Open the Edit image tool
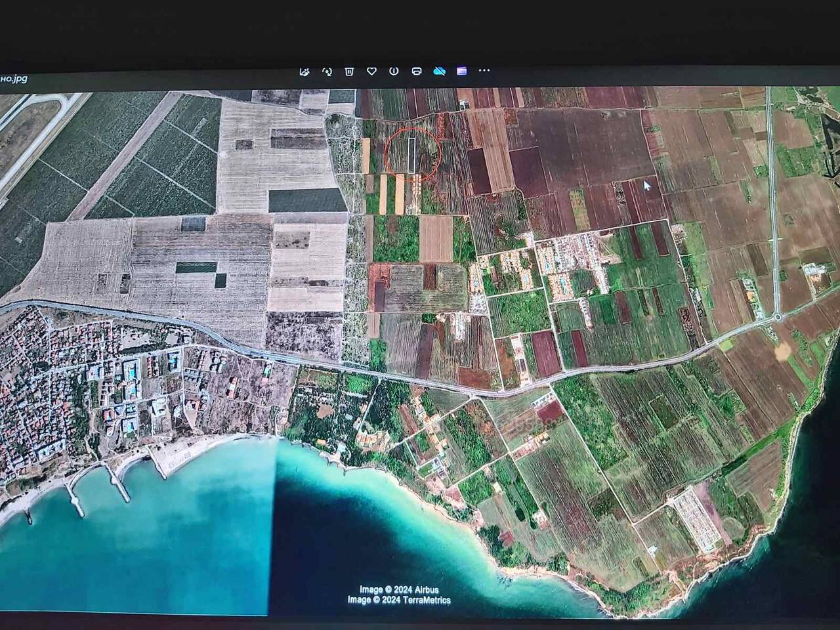 pyautogui.click(x=304, y=71)
